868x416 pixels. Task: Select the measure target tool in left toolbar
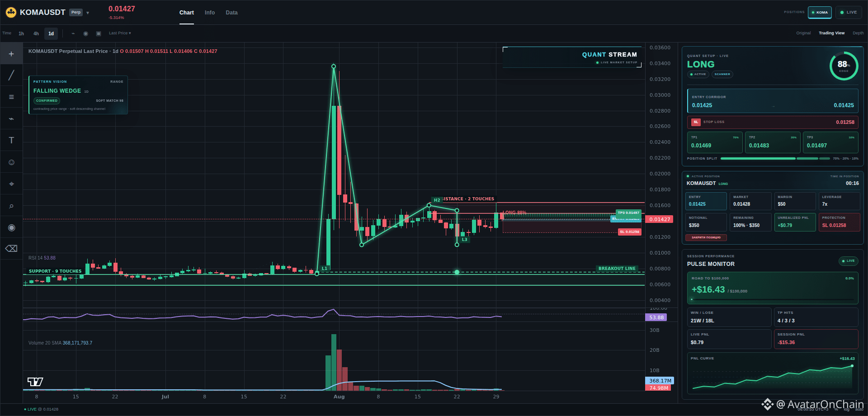[11, 184]
